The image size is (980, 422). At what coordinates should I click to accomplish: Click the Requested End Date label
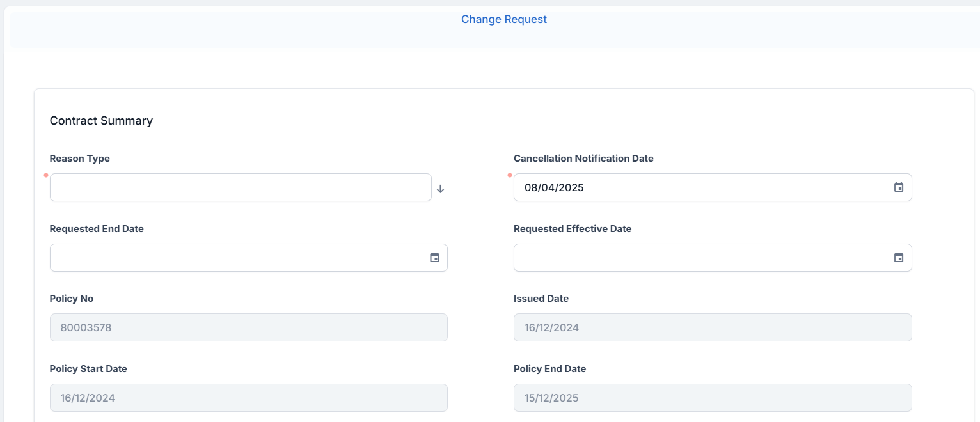(x=97, y=229)
